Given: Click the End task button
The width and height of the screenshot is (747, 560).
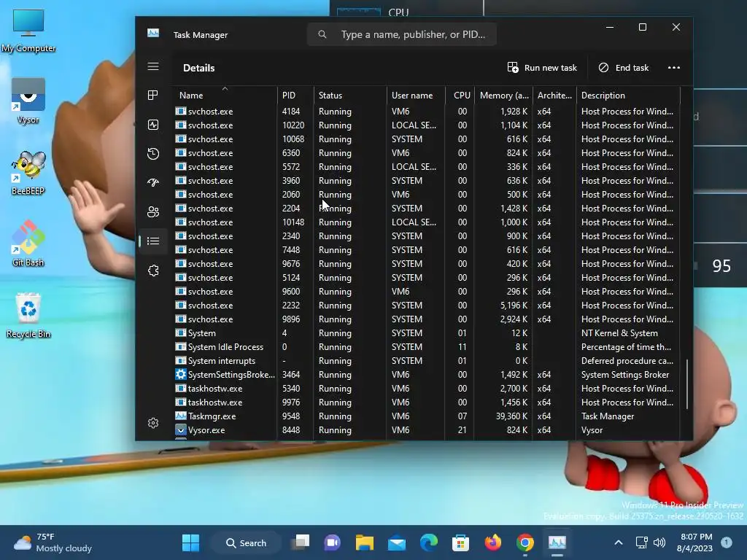Looking at the screenshot, I should (624, 68).
